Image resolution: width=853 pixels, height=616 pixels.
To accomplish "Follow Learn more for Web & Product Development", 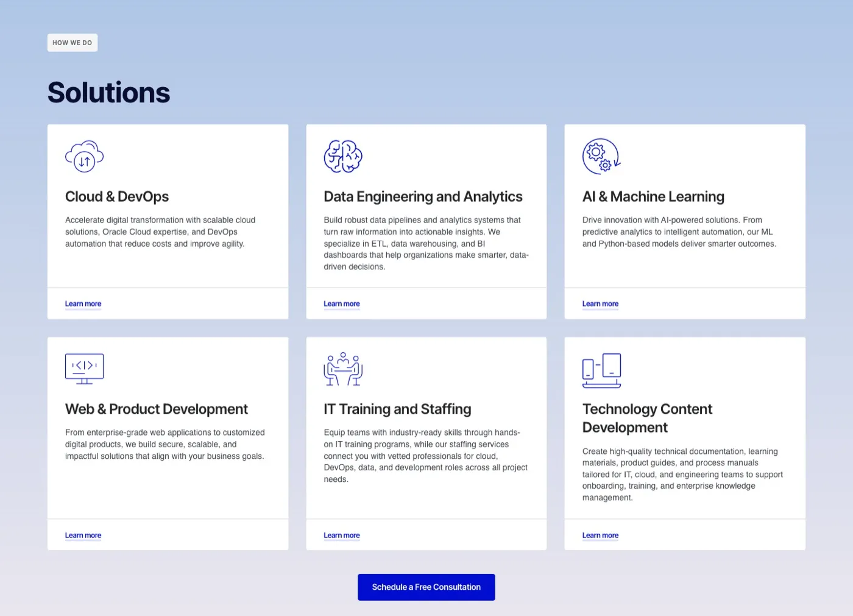I will click(83, 536).
